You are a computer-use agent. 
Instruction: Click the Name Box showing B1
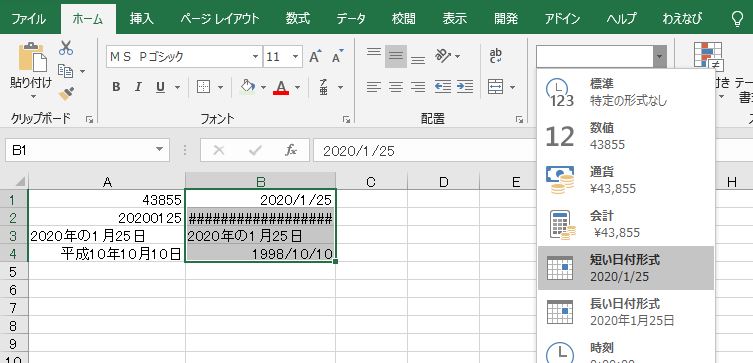click(x=87, y=150)
